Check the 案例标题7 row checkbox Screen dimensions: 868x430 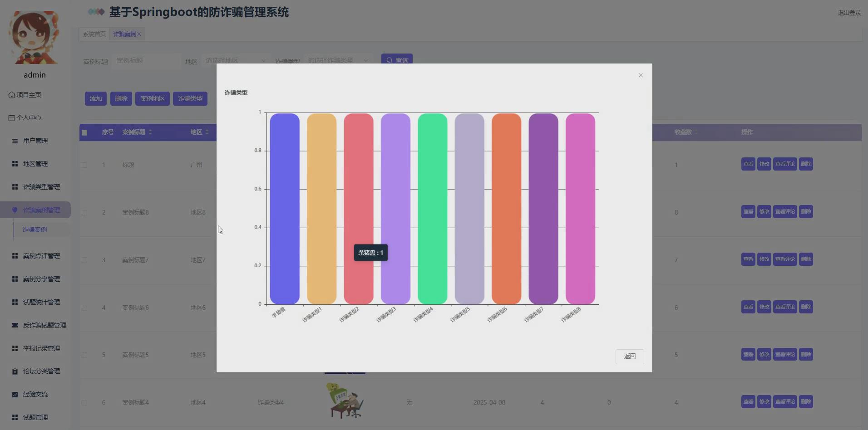tap(84, 260)
